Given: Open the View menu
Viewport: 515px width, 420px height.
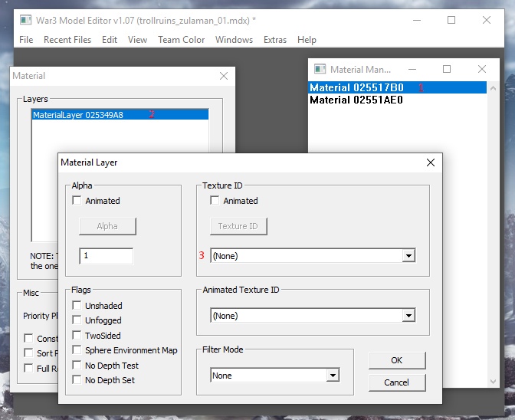Looking at the screenshot, I should tap(137, 40).
